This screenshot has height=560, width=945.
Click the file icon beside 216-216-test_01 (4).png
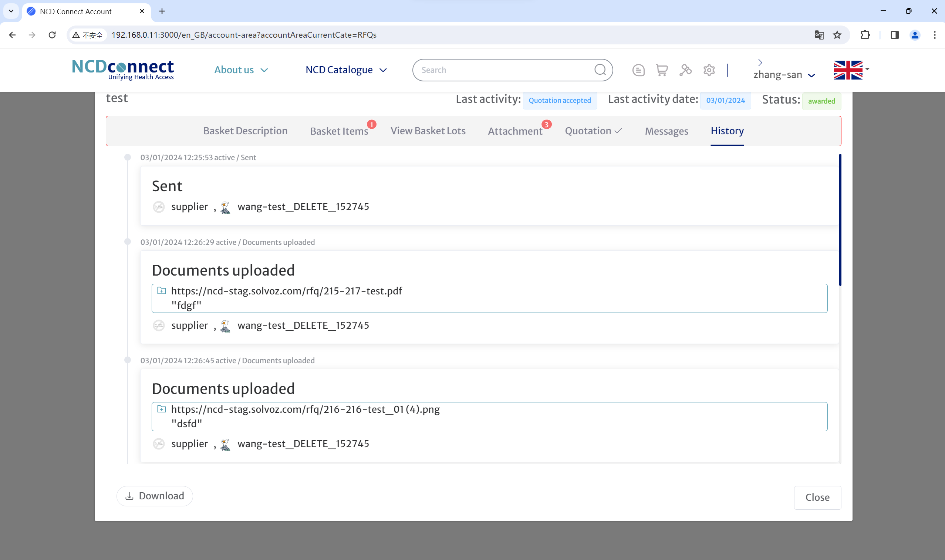tap(162, 409)
